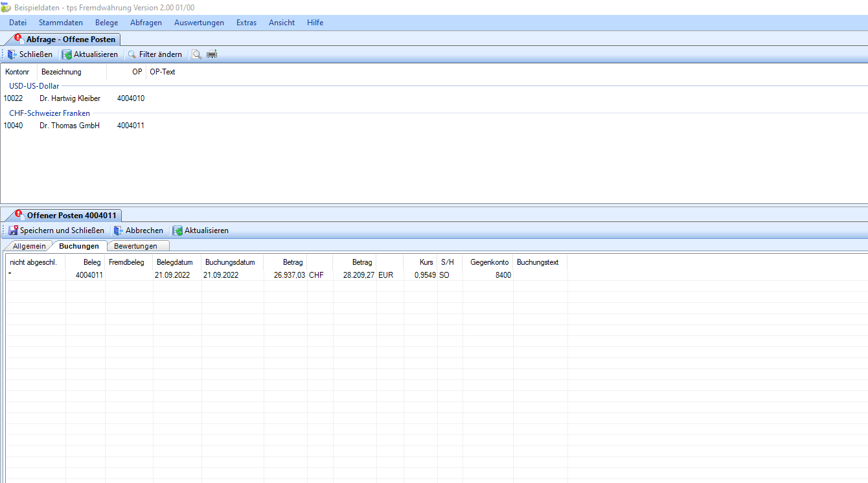Viewport: 868px width, 483px height.
Task: Select the Dr. Hartwig Kleiber row
Action: [x=70, y=98]
